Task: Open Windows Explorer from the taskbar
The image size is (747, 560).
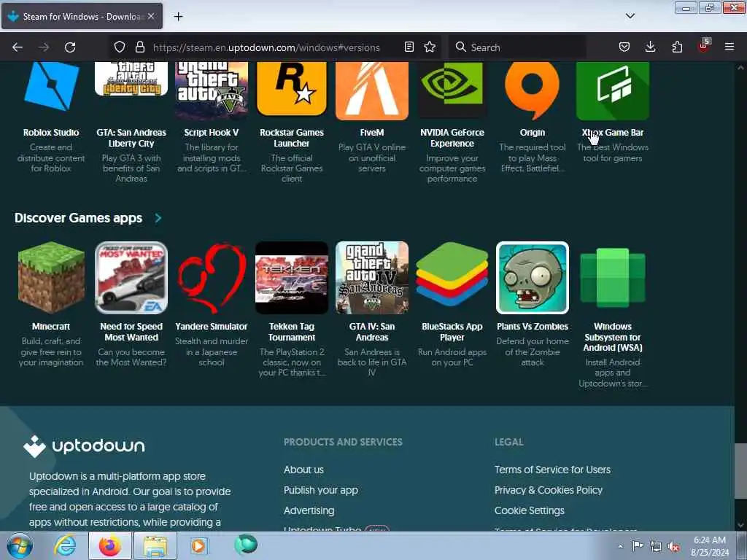Action: pos(155,545)
